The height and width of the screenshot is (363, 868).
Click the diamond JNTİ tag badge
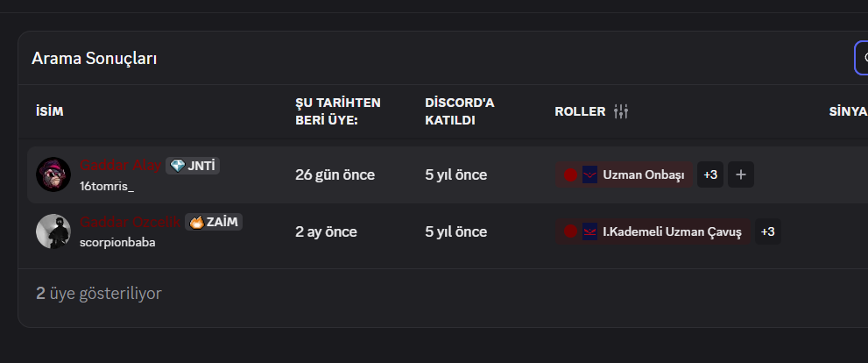[x=193, y=165]
